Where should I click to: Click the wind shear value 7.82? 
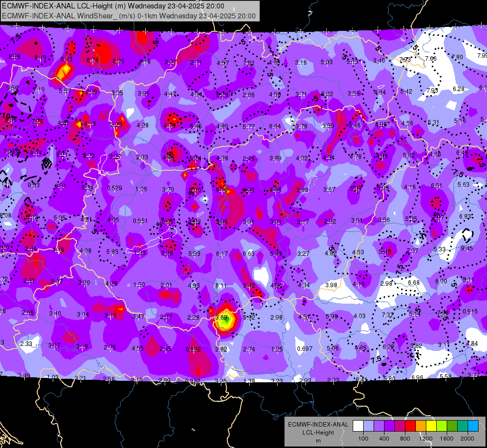(x=249, y=63)
